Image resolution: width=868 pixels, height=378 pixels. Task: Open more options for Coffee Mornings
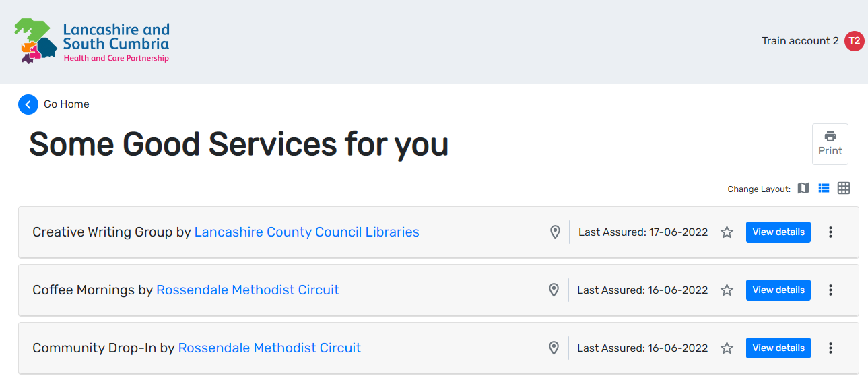[830, 290]
